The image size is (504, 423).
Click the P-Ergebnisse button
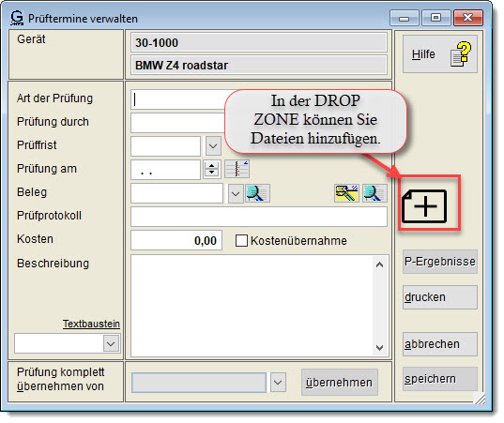pyautogui.click(x=440, y=262)
